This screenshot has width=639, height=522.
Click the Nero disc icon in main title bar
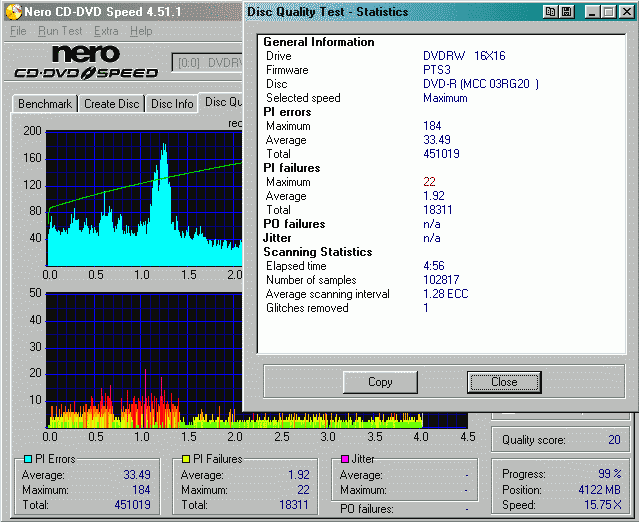click(x=13, y=12)
